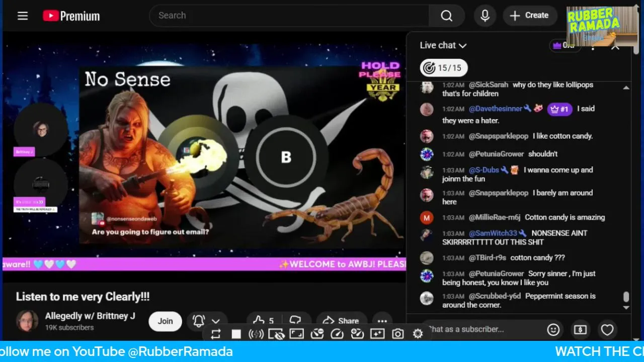
Task: Click @Davethesinner username in chat
Action: [496, 109]
